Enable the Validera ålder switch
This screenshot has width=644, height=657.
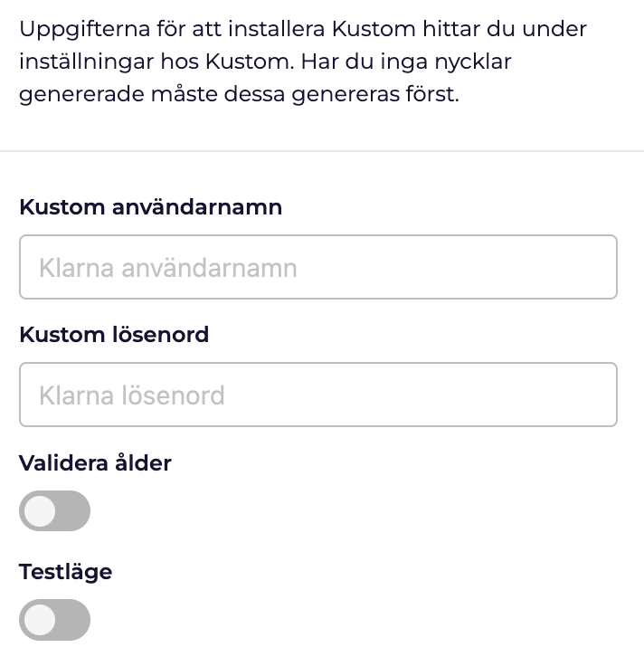click(x=54, y=511)
